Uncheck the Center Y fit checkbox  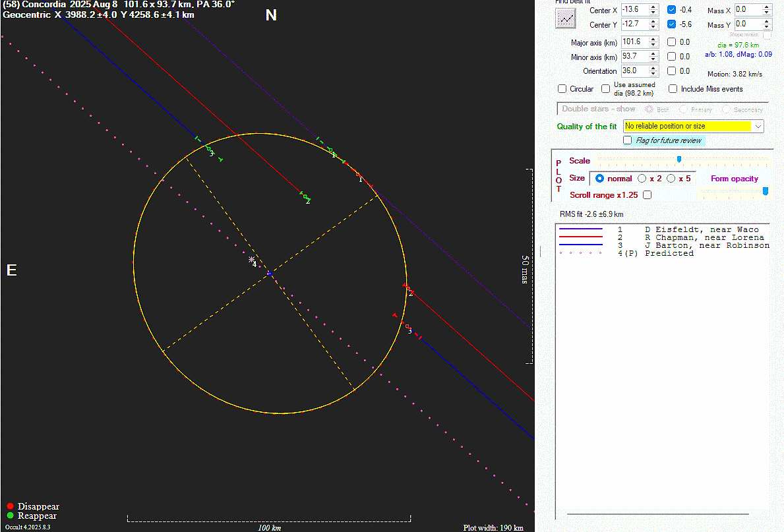click(671, 24)
